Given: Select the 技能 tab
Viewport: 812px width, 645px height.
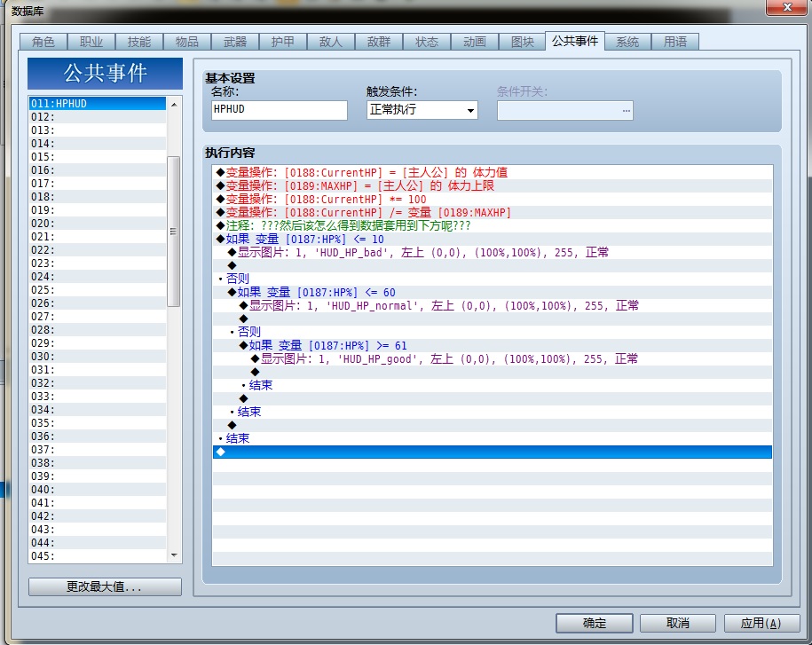Looking at the screenshot, I should pos(139,42).
